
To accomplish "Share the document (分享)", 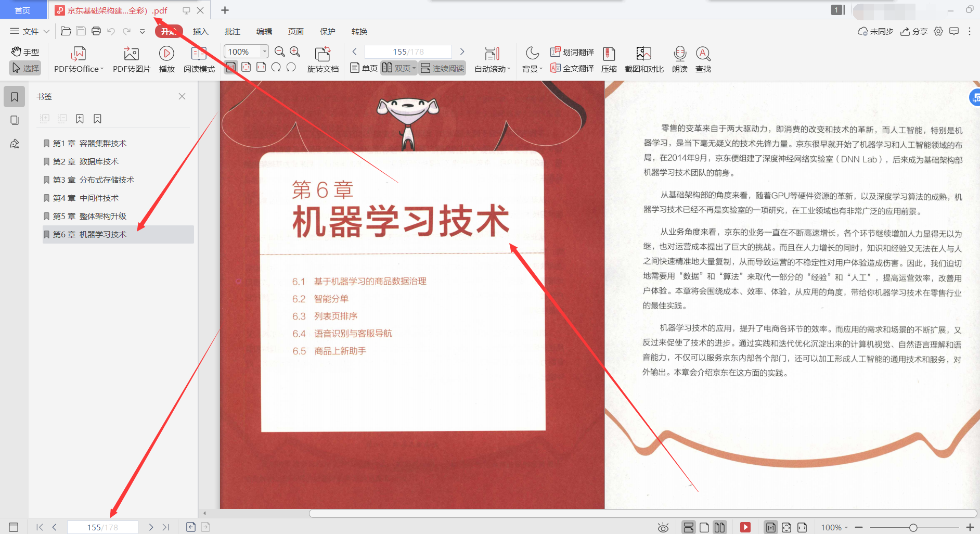I will [x=914, y=31].
